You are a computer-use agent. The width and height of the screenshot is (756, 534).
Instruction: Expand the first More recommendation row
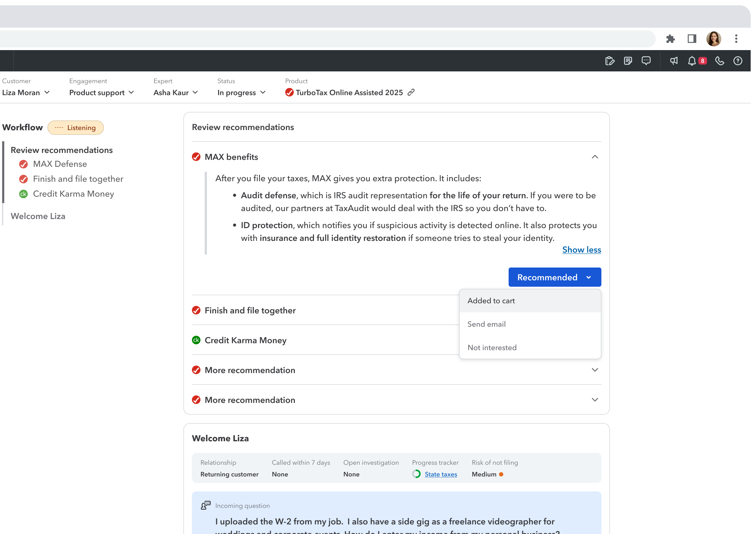click(595, 370)
